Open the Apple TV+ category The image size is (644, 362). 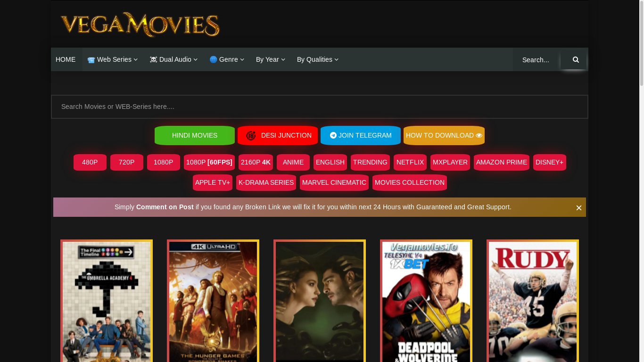click(213, 182)
